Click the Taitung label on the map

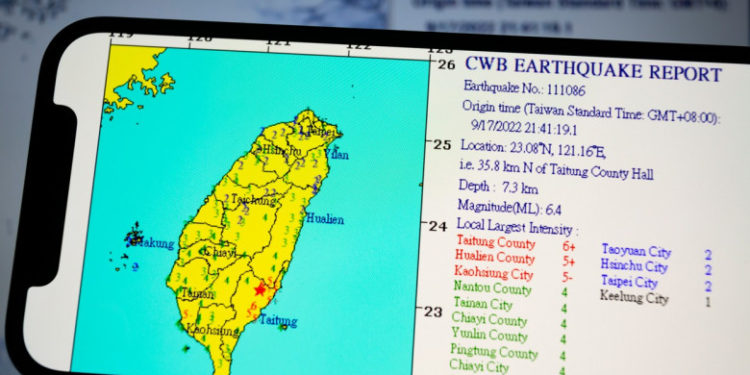pyautogui.click(x=278, y=320)
